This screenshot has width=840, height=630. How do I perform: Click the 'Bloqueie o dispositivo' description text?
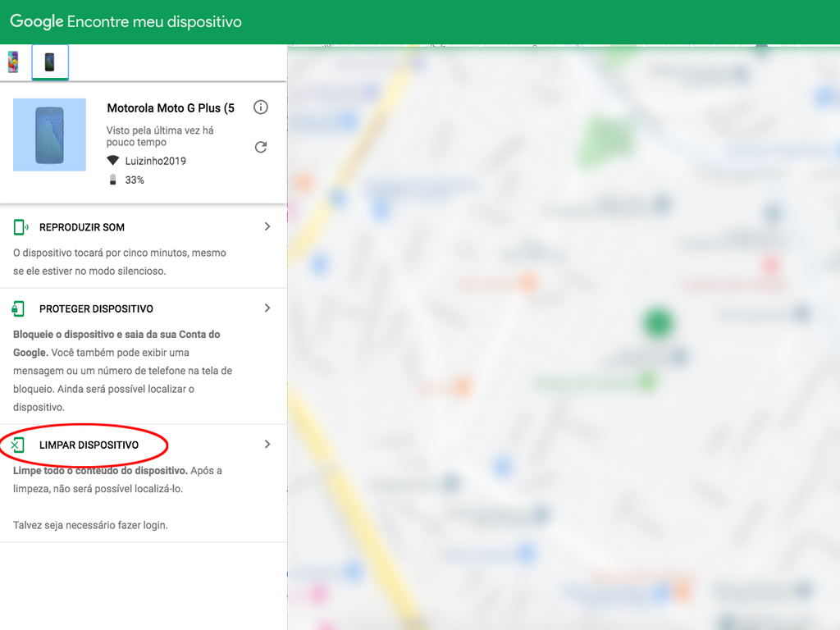123,371
